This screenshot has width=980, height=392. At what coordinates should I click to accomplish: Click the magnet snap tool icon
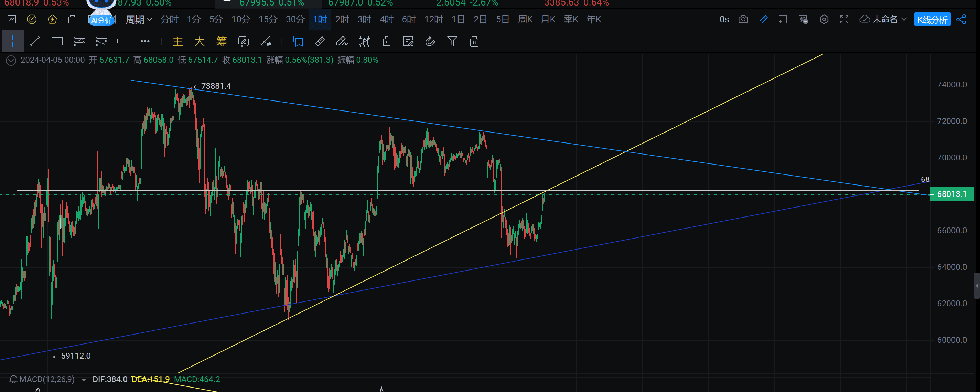(x=430, y=41)
